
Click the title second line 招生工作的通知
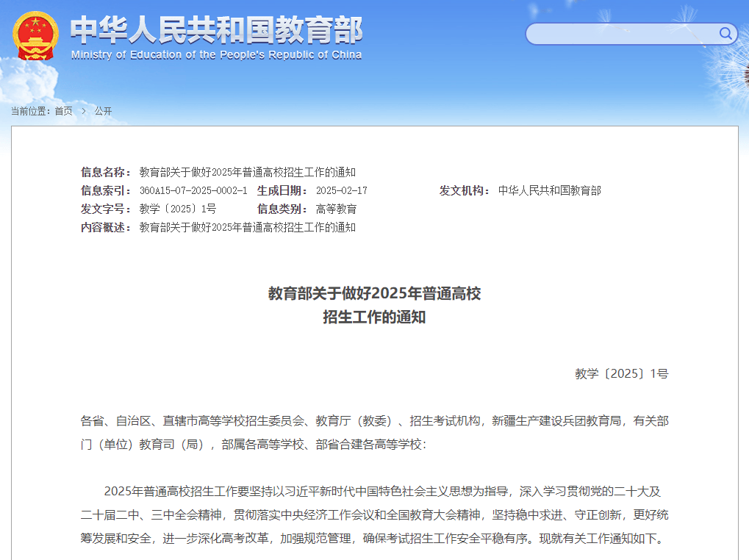coord(375,317)
